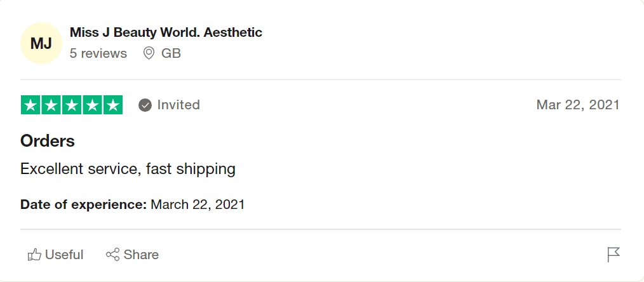The width and height of the screenshot is (644, 282).
Task: Click the MJ reviewer avatar
Action: (x=41, y=43)
